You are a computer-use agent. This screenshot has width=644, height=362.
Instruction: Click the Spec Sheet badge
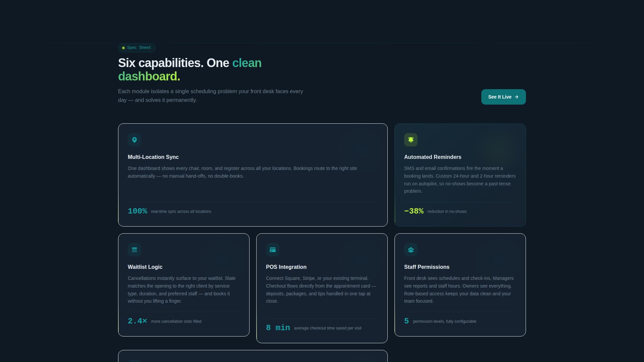point(136,48)
